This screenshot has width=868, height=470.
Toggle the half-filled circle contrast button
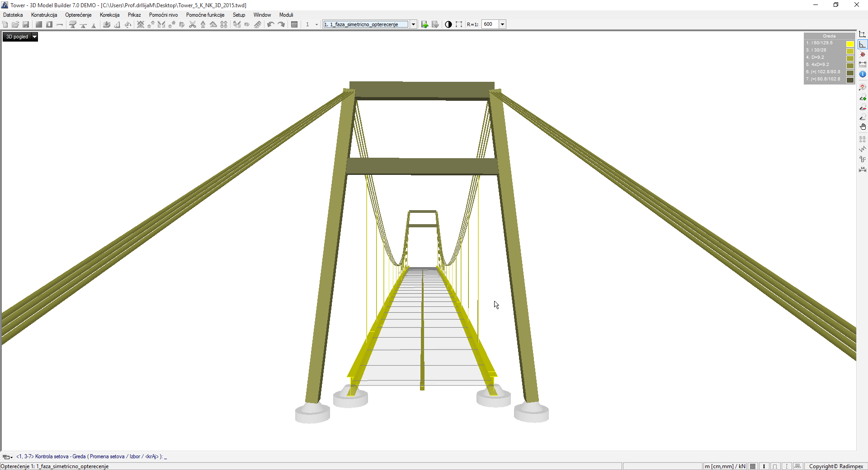(x=448, y=24)
